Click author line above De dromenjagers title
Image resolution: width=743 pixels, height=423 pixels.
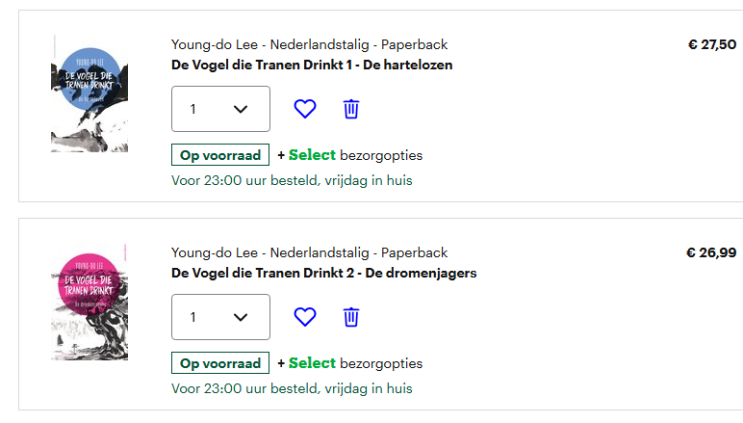[309, 253]
